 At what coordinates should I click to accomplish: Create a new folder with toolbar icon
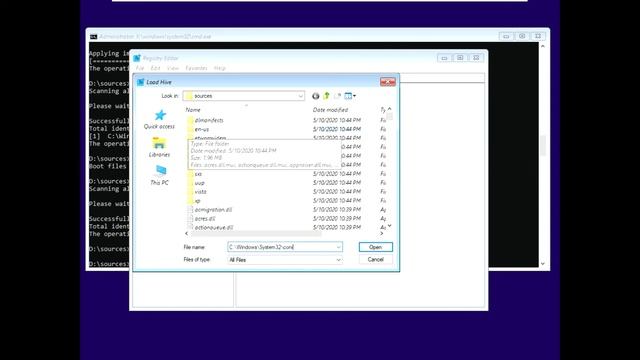pyautogui.click(x=337, y=96)
